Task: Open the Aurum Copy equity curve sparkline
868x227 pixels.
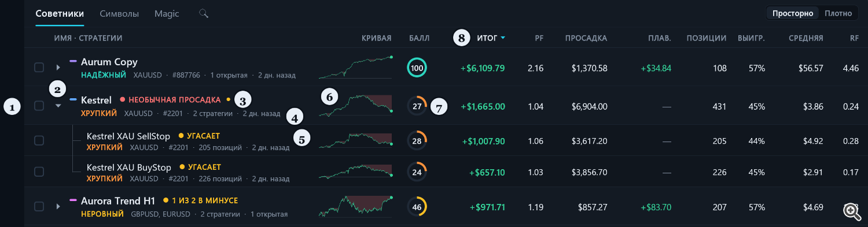Action: 355,67
